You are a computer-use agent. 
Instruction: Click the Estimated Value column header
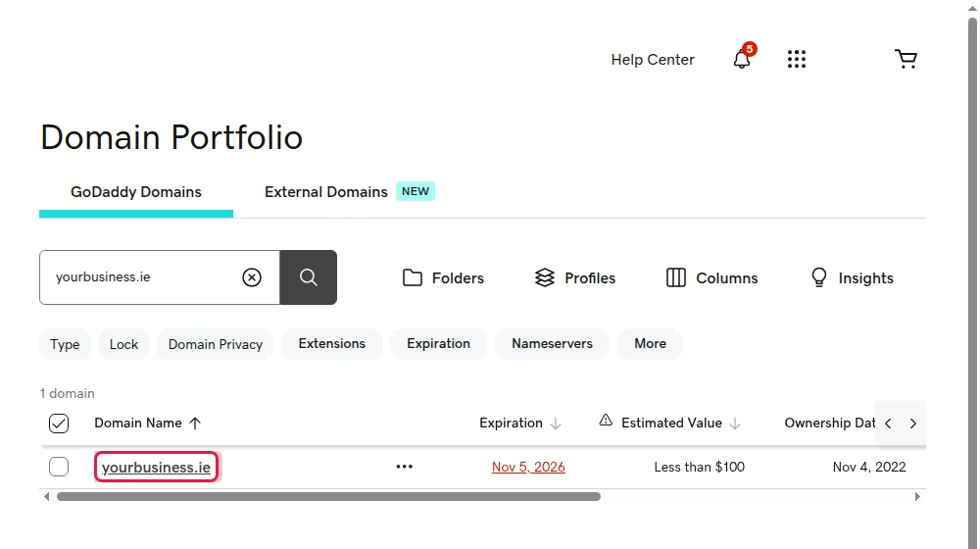pos(671,423)
